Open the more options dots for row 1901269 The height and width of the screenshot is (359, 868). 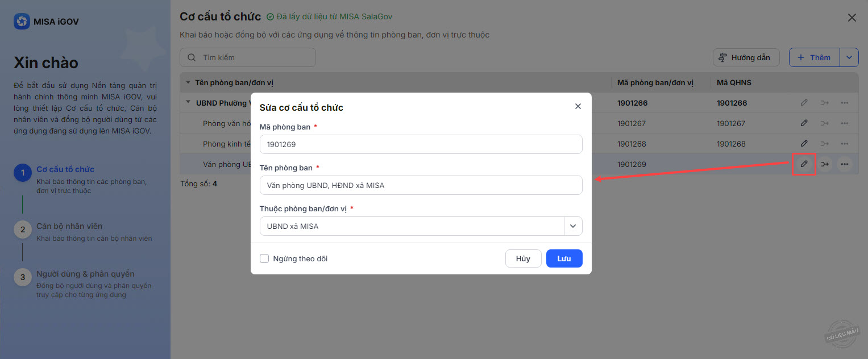tap(845, 164)
